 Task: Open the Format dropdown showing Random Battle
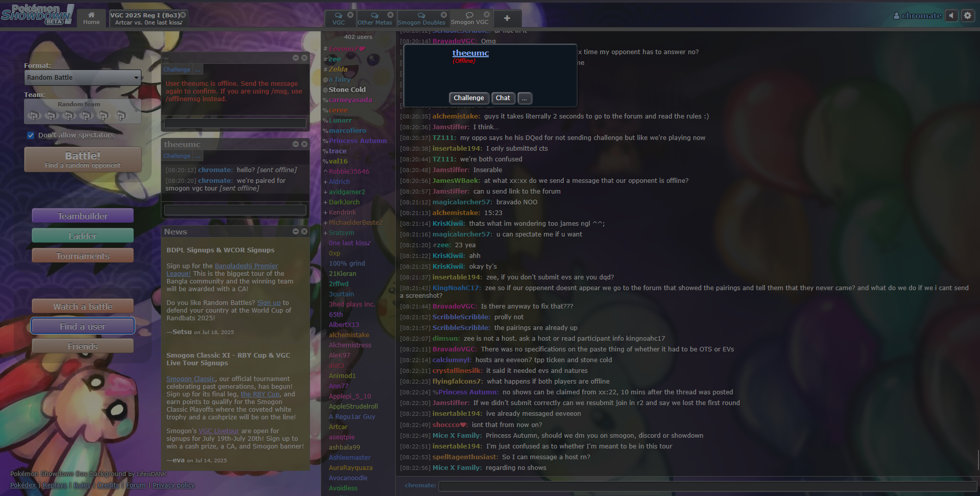tap(83, 78)
